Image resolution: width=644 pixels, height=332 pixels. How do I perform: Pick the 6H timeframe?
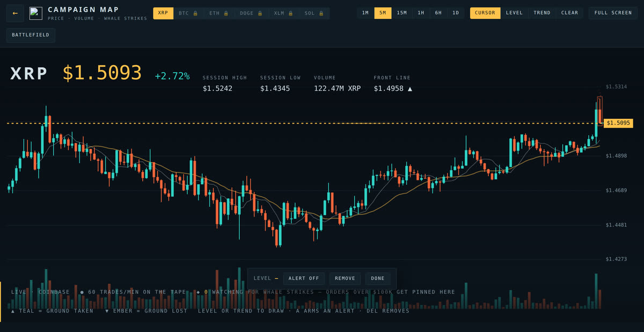[438, 13]
